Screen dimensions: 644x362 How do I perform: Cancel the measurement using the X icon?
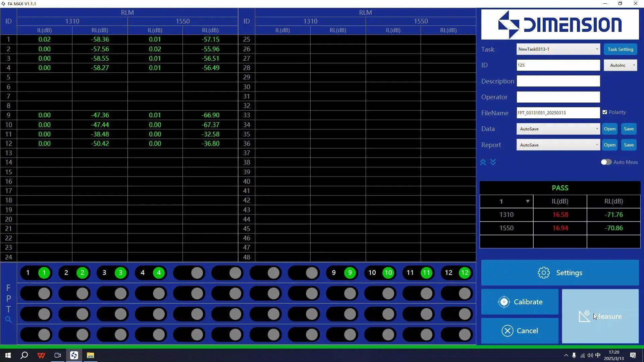[520, 331]
